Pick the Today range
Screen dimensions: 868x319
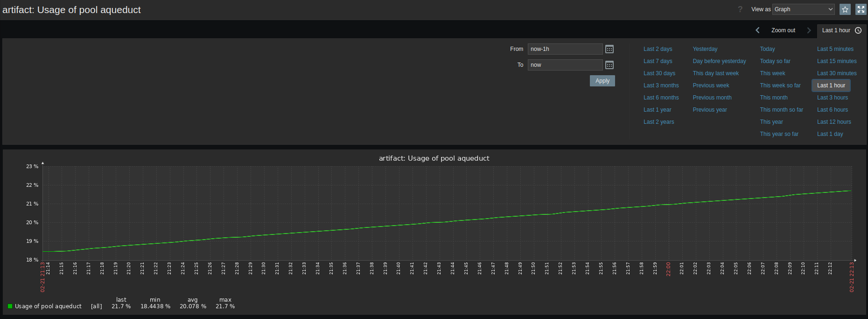(767, 49)
